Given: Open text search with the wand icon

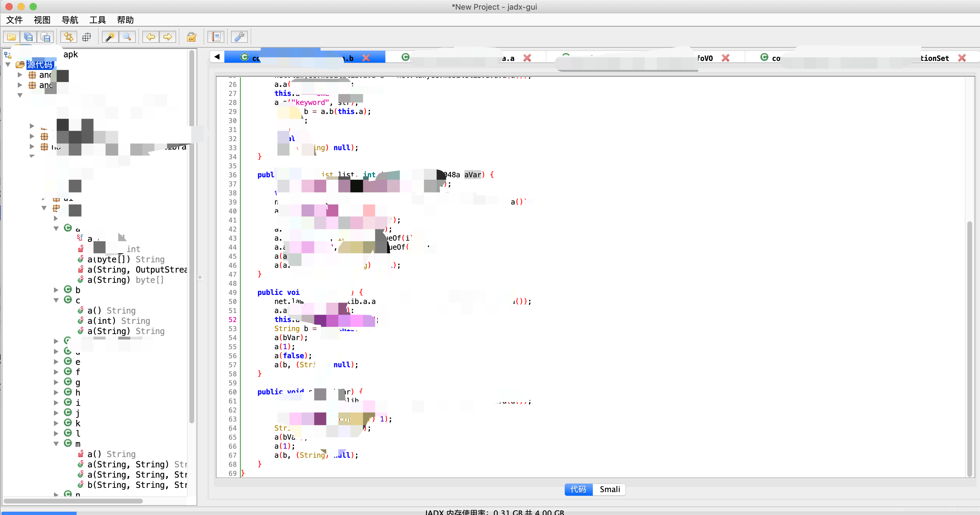Looking at the screenshot, I should (110, 37).
